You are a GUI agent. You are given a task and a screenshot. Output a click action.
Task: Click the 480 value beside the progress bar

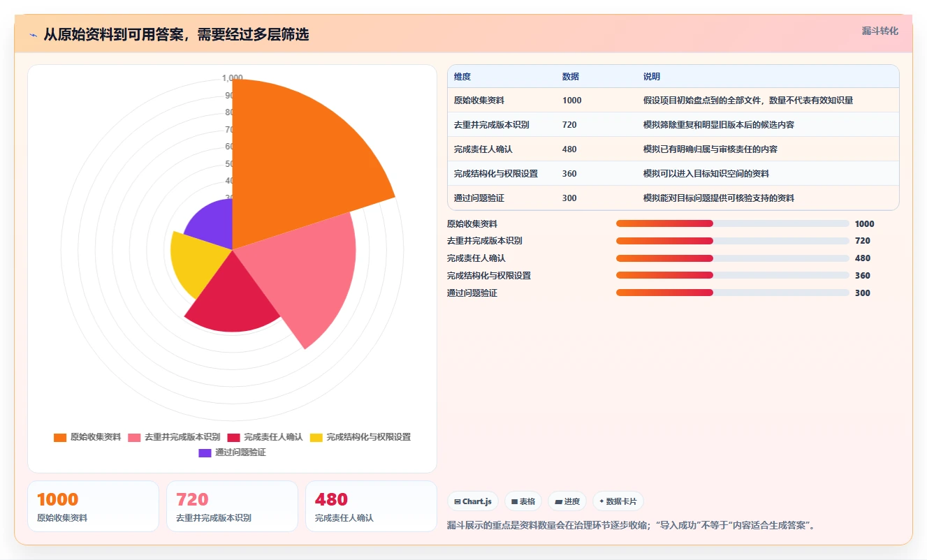coord(863,258)
